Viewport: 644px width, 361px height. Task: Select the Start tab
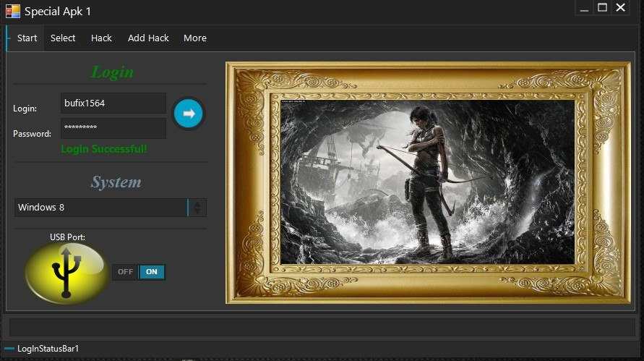pos(27,38)
